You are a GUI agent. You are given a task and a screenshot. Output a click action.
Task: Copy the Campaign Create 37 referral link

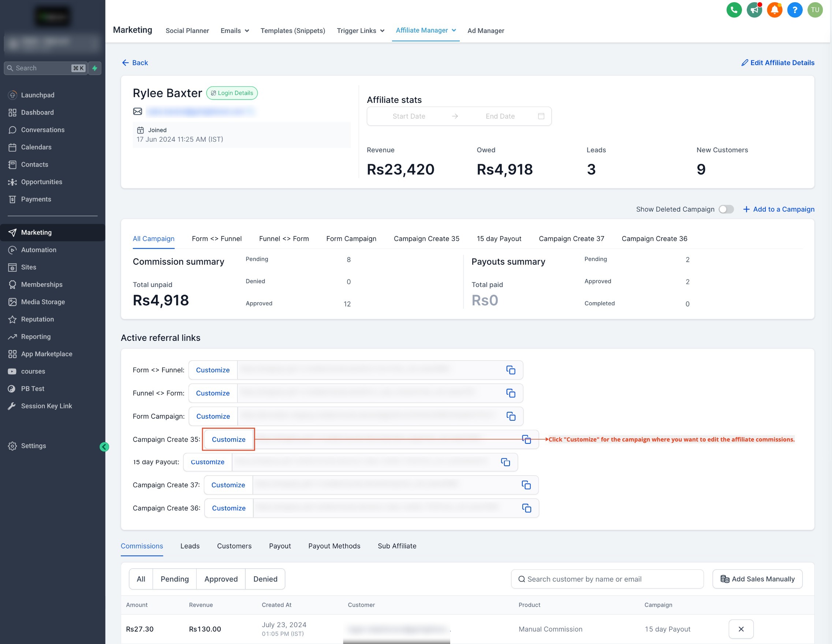526,485
